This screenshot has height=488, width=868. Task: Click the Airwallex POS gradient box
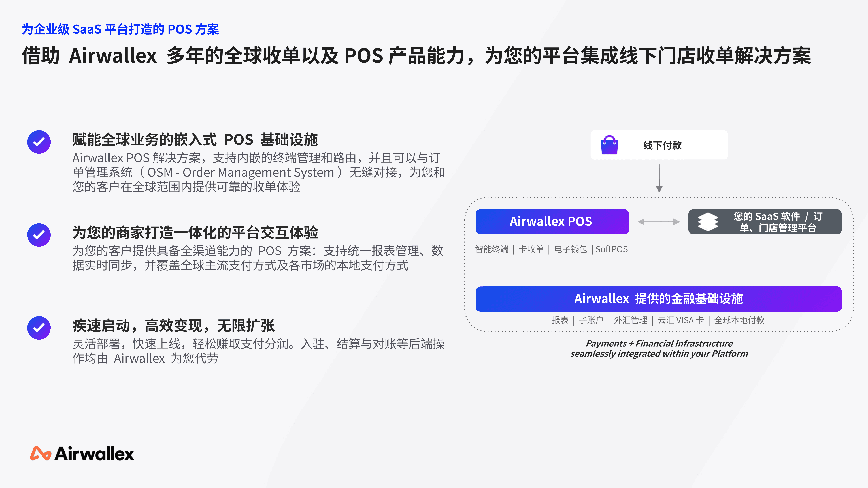[552, 222]
